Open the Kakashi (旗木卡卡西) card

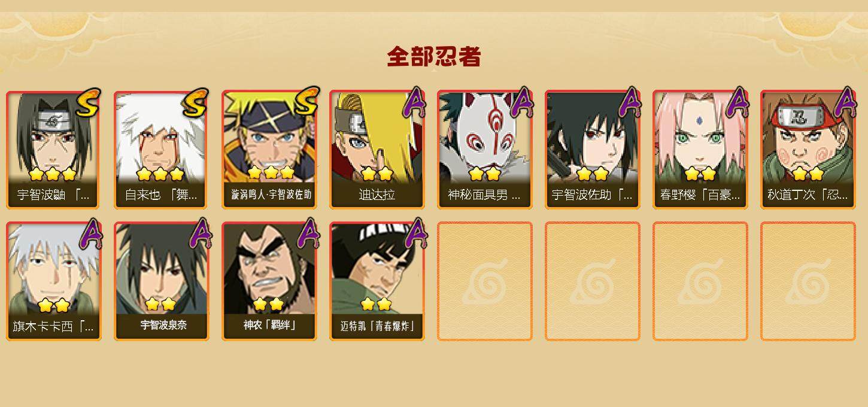(54, 281)
